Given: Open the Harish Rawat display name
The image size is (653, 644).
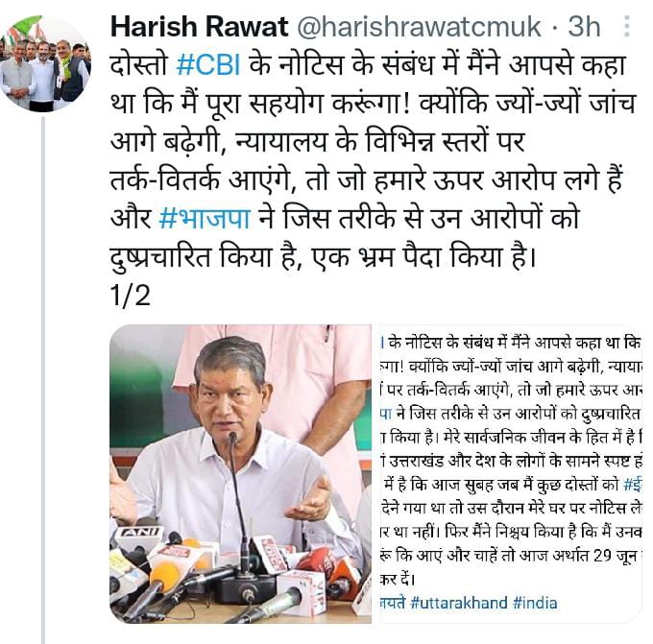Looking at the screenshot, I should pyautogui.click(x=199, y=27).
